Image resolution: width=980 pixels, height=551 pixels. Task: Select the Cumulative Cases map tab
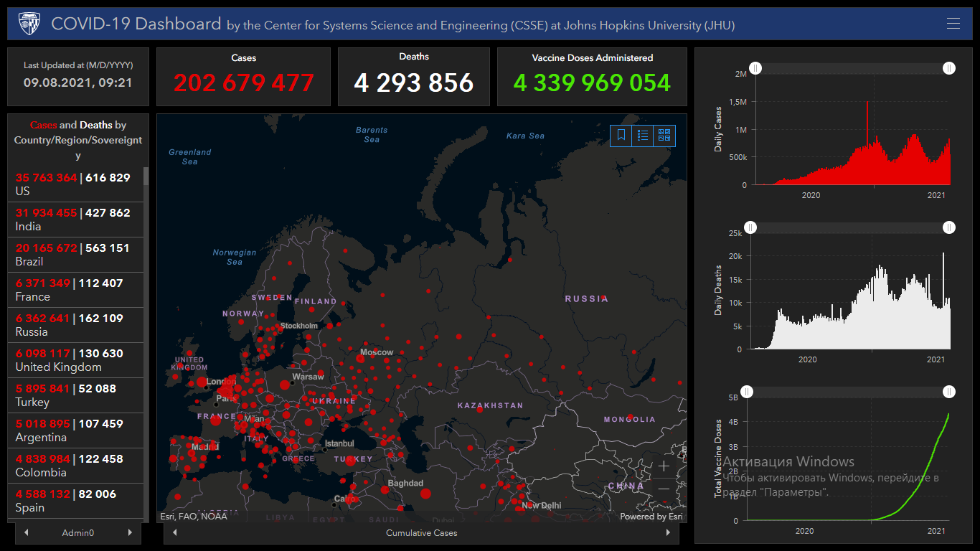(x=421, y=533)
